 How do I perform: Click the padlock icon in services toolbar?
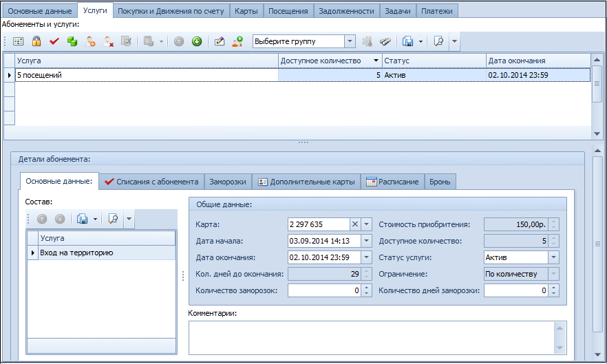36,41
